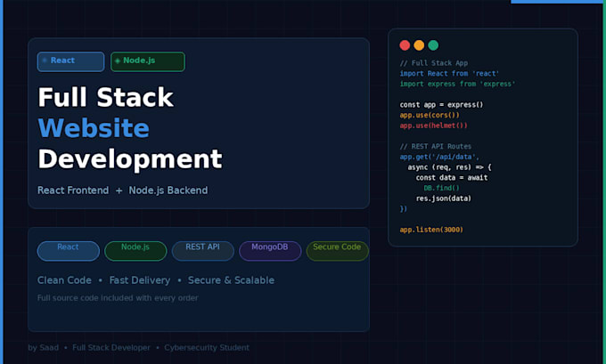The height and width of the screenshot is (364, 606).
Task: Click the blue 'Website' heading word
Action: [94, 128]
